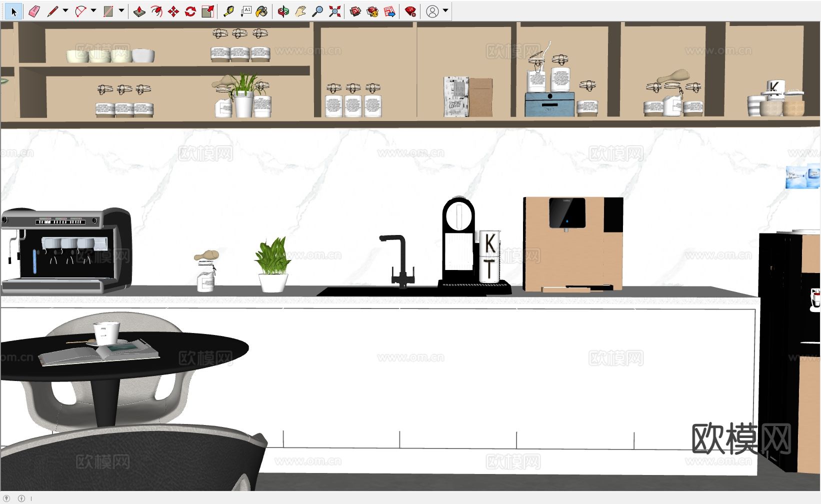Image resolution: width=821 pixels, height=504 pixels.
Task: Click the model credits info icon
Action: point(21,498)
